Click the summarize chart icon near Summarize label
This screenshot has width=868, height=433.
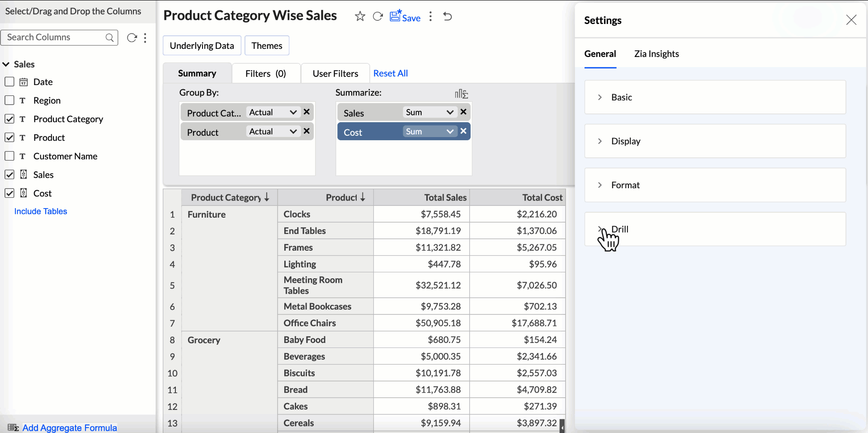point(461,94)
